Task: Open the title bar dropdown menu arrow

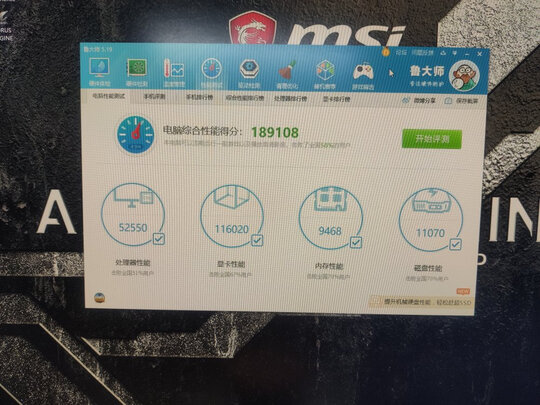Action: pos(455,54)
